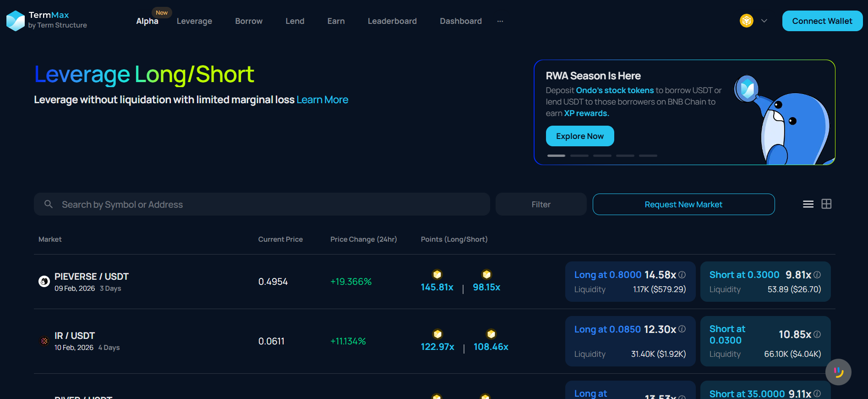Follow the Learn More link
Image resolution: width=868 pixels, height=399 pixels.
(x=322, y=100)
